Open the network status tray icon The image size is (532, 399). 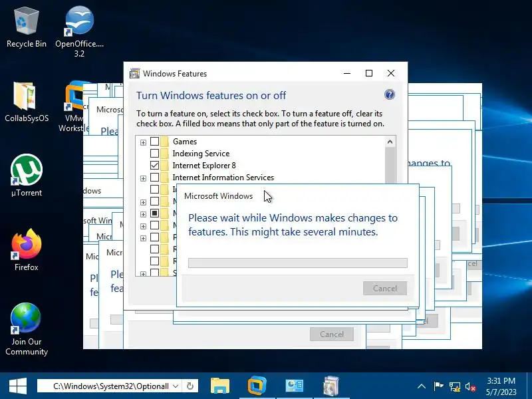(x=455, y=386)
